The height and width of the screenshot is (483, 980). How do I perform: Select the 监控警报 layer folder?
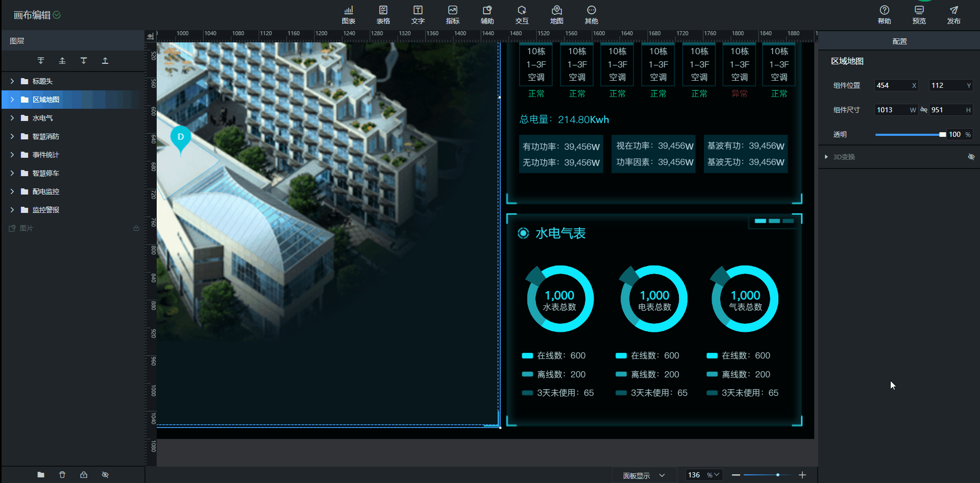(x=46, y=210)
